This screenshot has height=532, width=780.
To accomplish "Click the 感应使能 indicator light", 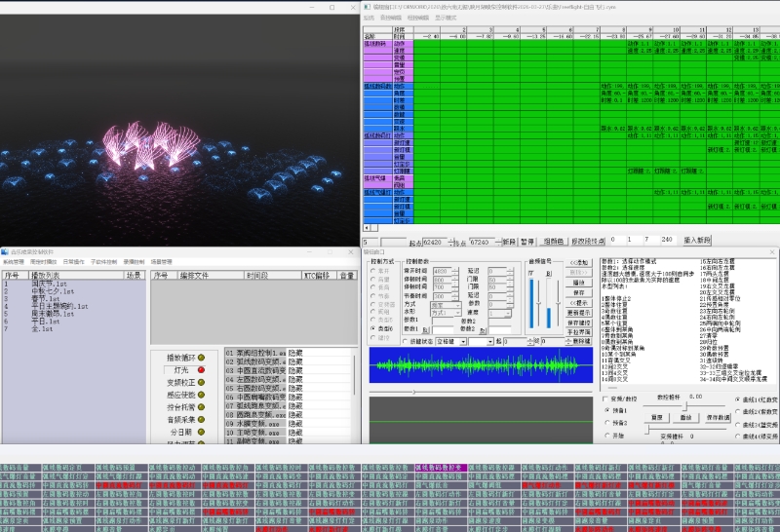I will [x=201, y=396].
